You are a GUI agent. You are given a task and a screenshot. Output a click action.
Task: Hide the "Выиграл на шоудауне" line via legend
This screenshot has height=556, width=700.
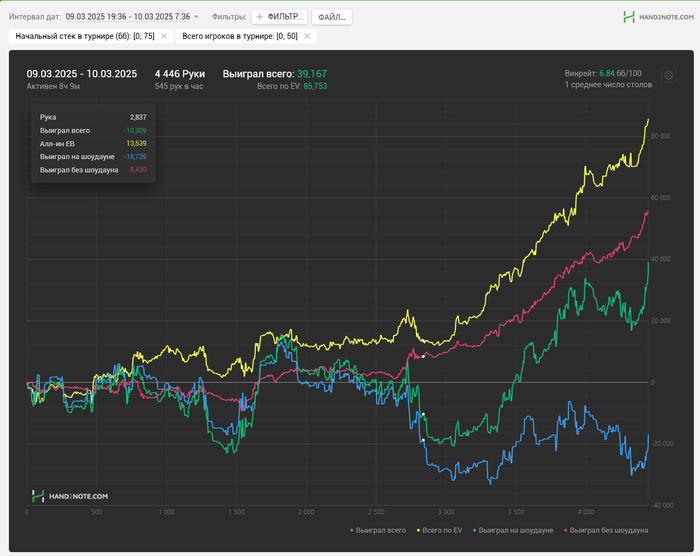point(513,529)
